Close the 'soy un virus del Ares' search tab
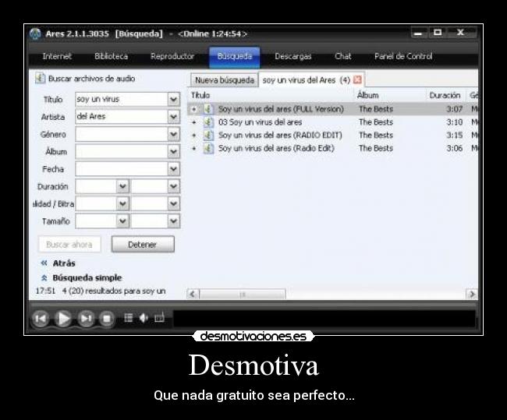The image size is (507, 420). tap(357, 79)
